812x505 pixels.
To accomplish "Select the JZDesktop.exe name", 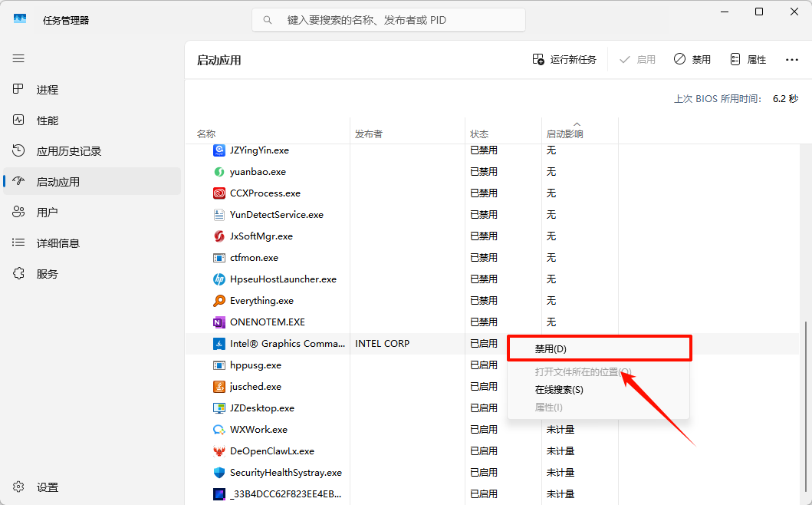I will tap(262, 408).
